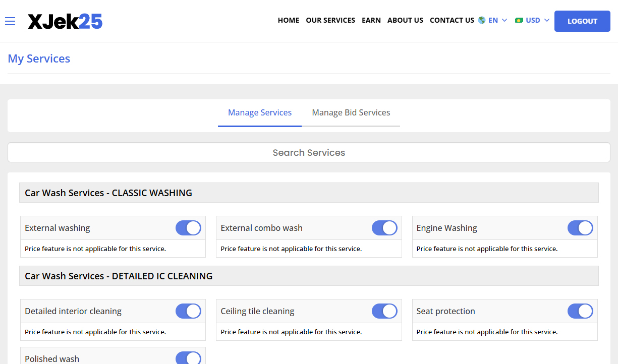Disable the Engine Washing service
Image resolution: width=618 pixels, height=364 pixels.
pyautogui.click(x=580, y=227)
